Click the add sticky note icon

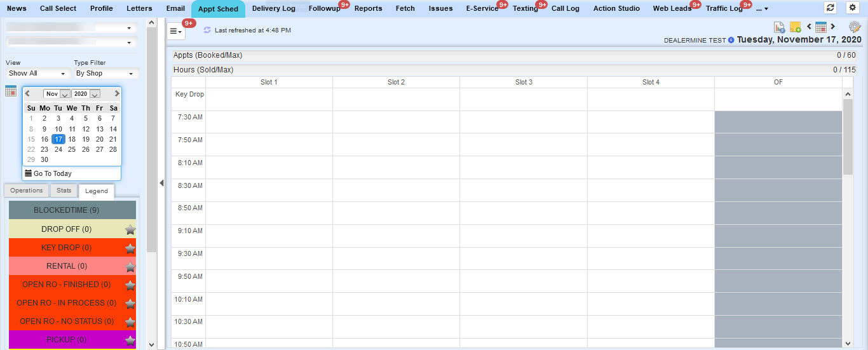point(795,27)
